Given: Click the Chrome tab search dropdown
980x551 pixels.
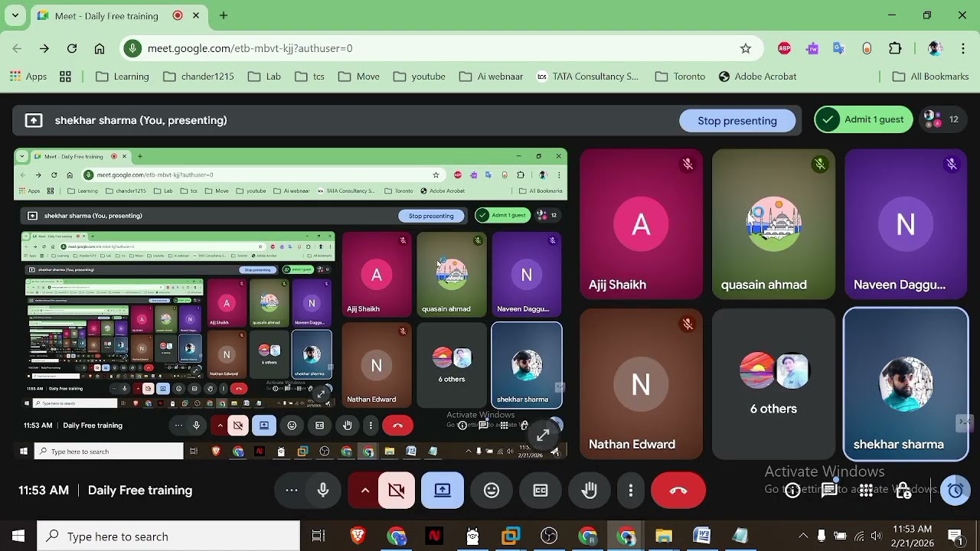Looking at the screenshot, I should tap(15, 15).
